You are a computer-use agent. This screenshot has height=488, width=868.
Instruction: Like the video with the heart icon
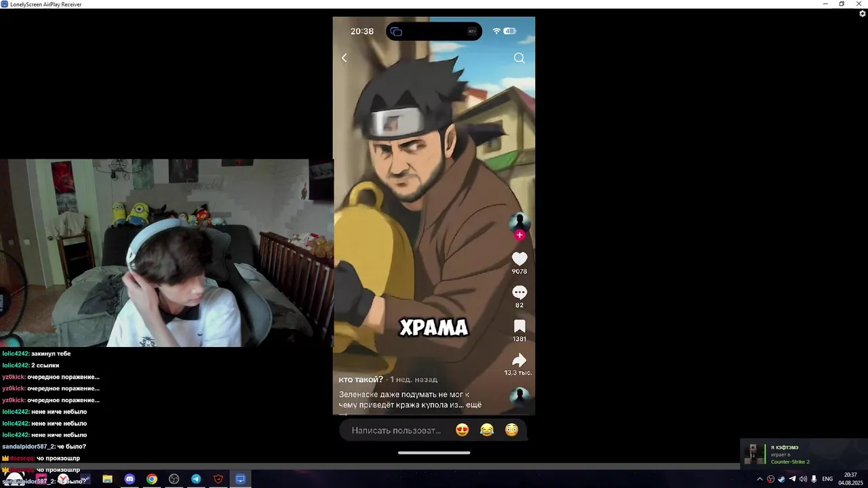pos(519,259)
